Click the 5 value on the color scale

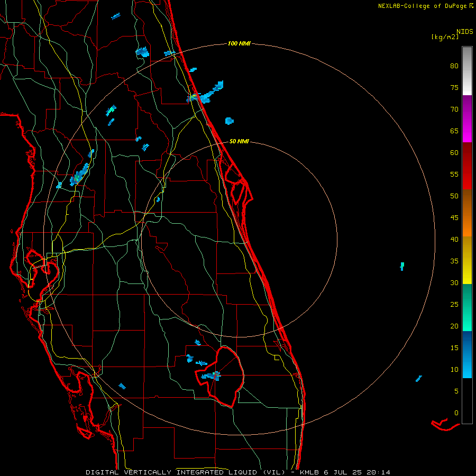[456, 391]
